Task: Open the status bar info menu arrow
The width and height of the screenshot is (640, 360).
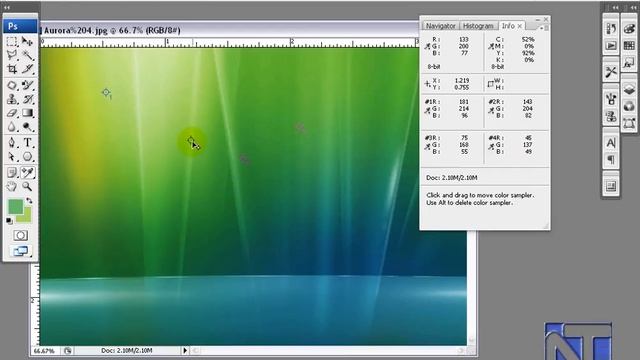Action: tap(185, 350)
